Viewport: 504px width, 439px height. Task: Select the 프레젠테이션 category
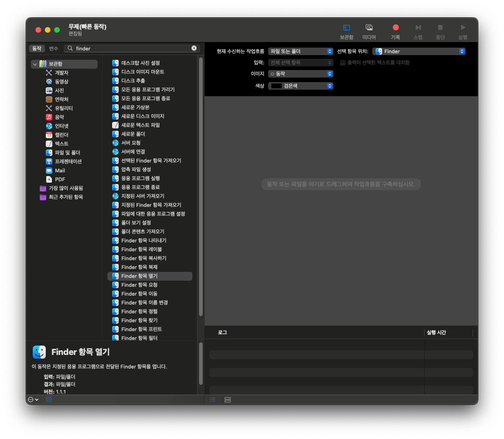(x=68, y=161)
